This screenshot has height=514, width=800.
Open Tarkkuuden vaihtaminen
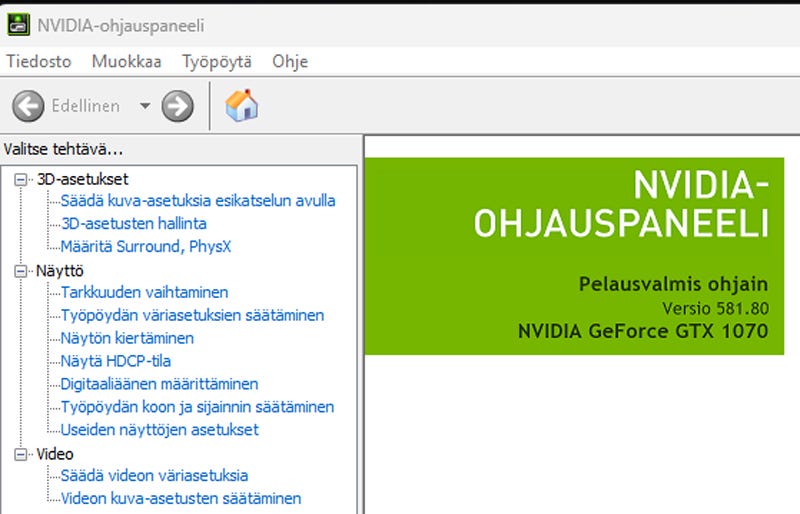tap(144, 292)
